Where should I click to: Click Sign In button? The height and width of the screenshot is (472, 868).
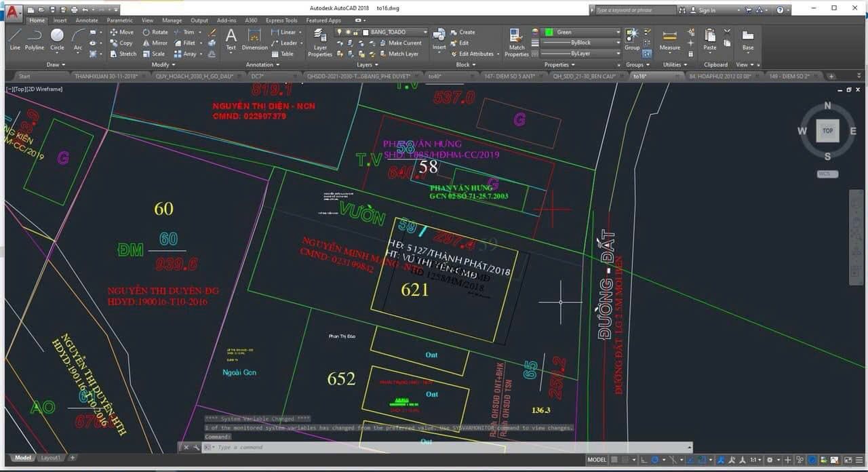point(707,10)
